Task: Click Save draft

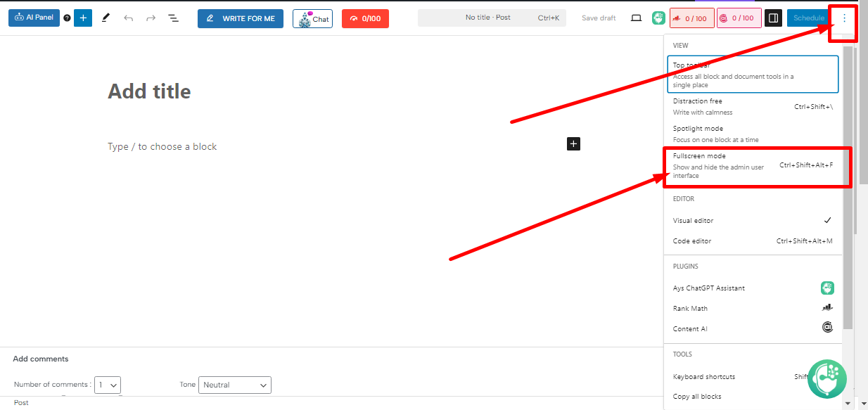Action: (x=599, y=18)
